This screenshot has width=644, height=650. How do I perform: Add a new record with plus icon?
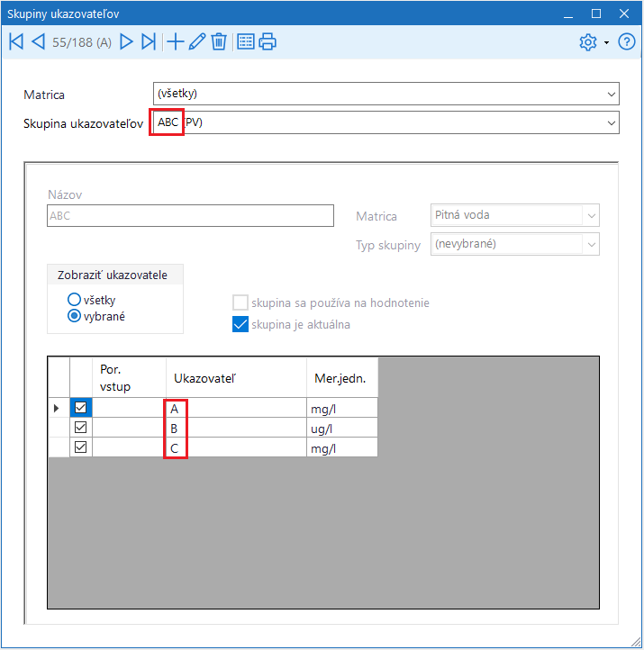point(176,41)
